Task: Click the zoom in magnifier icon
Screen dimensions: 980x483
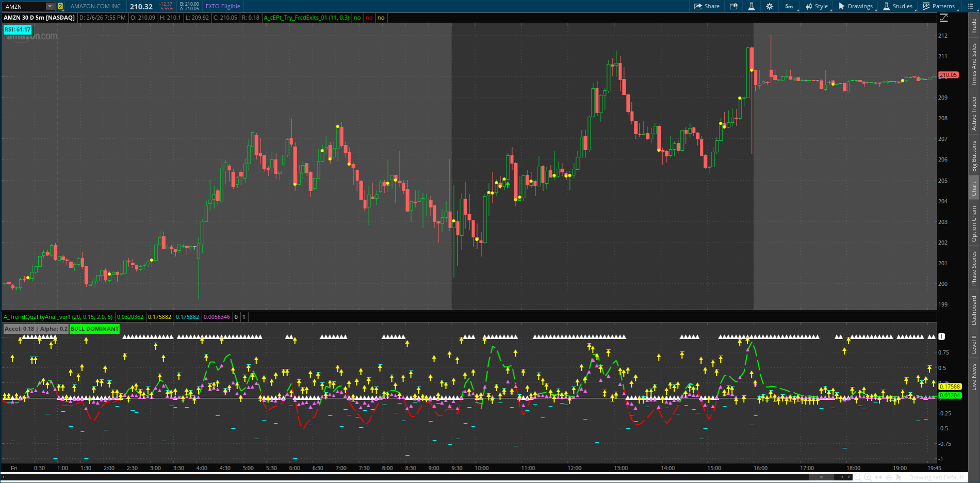Action: tap(868, 477)
